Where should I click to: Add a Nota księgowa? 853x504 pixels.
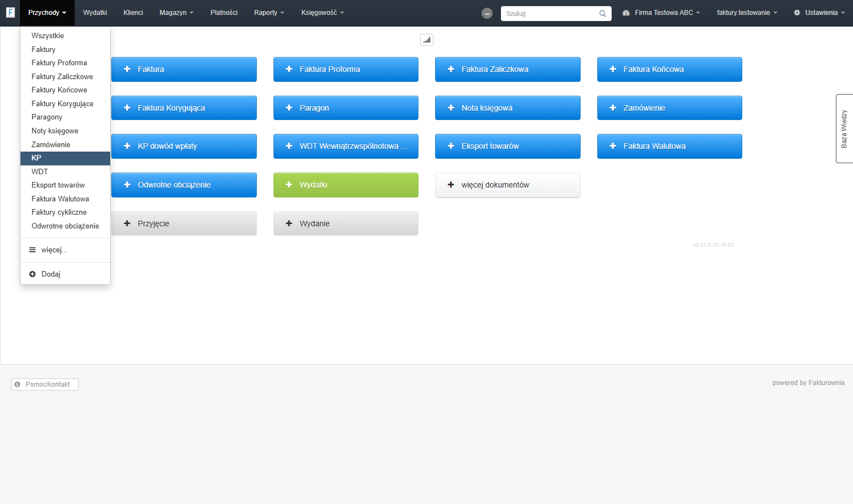pyautogui.click(x=508, y=108)
